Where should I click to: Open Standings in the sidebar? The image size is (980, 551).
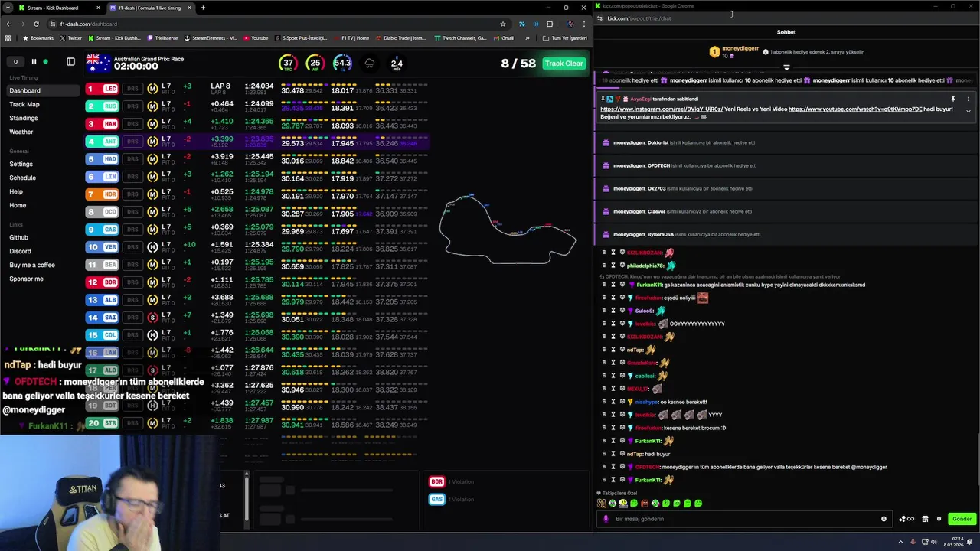pyautogui.click(x=23, y=118)
